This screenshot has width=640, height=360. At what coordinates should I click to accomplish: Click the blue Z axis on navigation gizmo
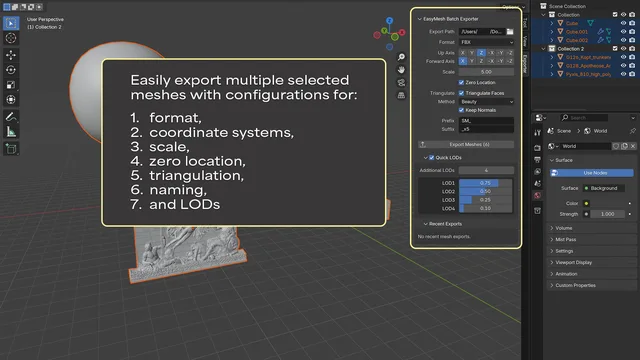[389, 20]
